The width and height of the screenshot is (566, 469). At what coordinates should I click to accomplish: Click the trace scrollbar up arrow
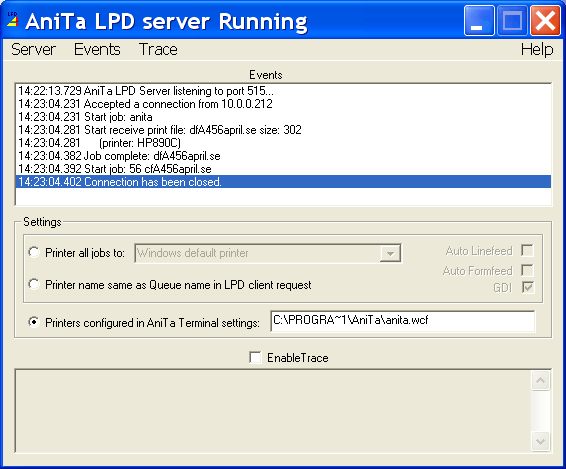(540, 380)
